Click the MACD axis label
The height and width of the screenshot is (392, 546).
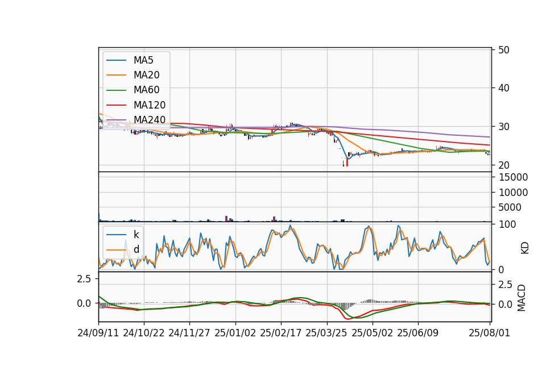pos(522,298)
